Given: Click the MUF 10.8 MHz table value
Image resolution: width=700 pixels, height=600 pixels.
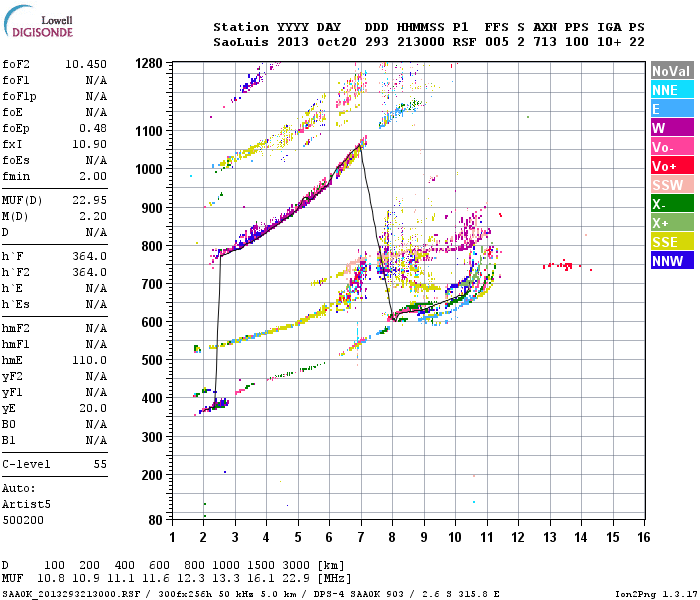Looking at the screenshot, I should pos(50,579).
